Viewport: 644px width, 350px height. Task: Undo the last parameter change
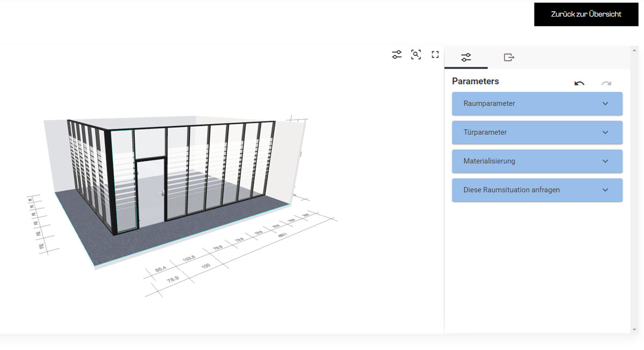coord(579,83)
